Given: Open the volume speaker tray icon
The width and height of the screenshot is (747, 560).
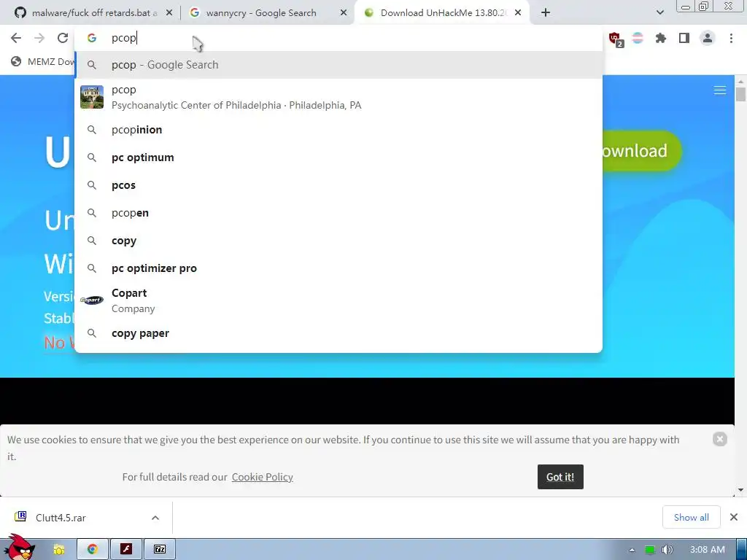Looking at the screenshot, I should click(667, 550).
